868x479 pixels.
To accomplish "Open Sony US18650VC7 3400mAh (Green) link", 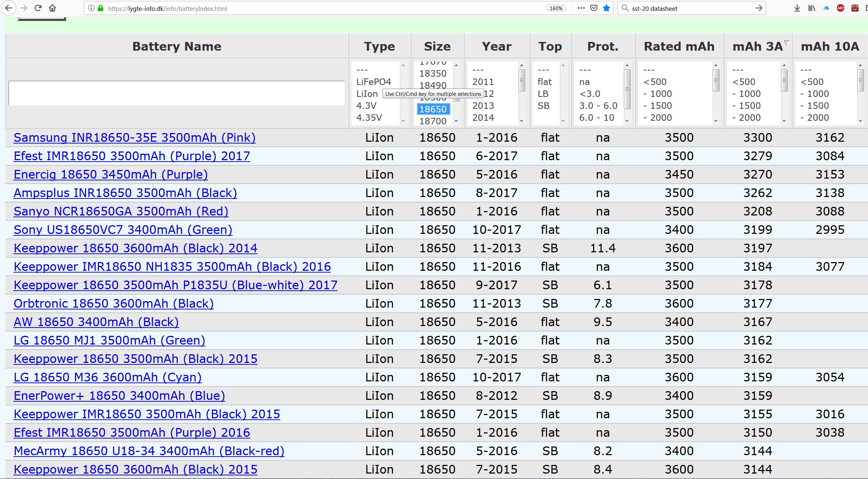I will click(x=123, y=230).
